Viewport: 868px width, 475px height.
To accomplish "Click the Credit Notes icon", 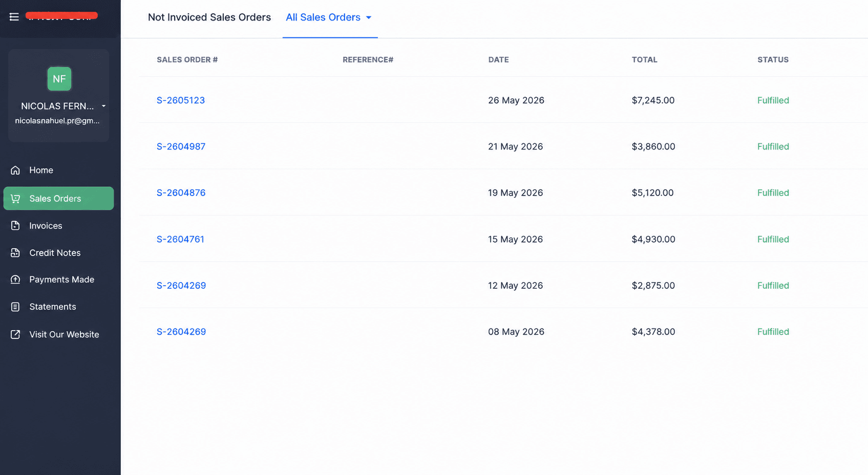I will (15, 253).
